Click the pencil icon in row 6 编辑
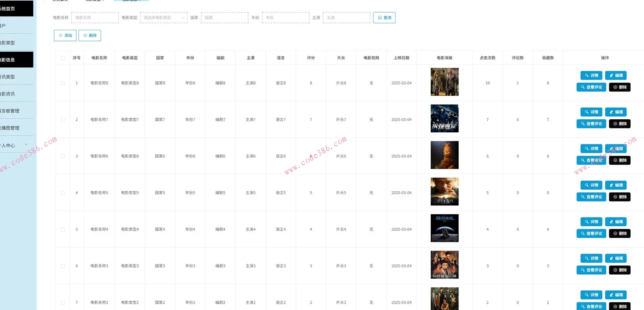Image resolution: width=644 pixels, height=310 pixels. 611,258
